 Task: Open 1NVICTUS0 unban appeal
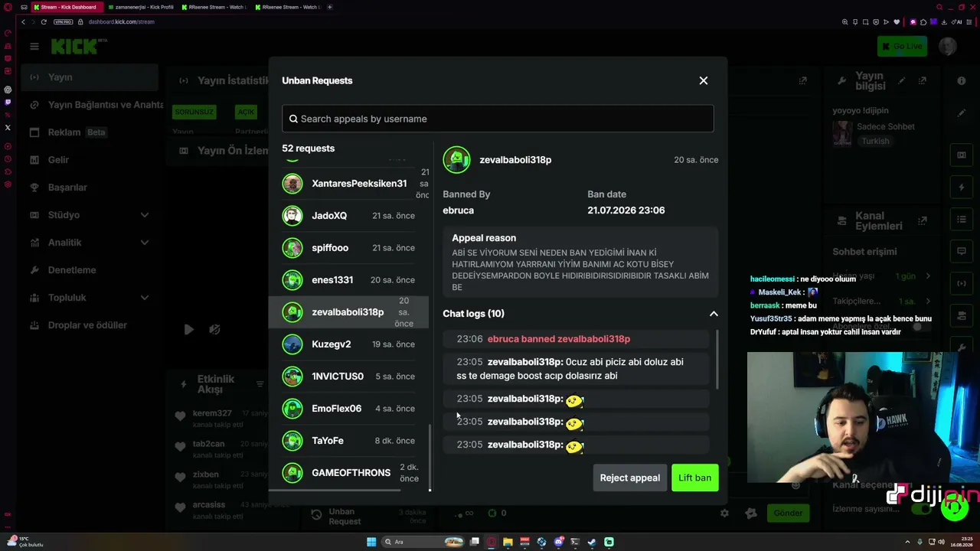pos(348,377)
